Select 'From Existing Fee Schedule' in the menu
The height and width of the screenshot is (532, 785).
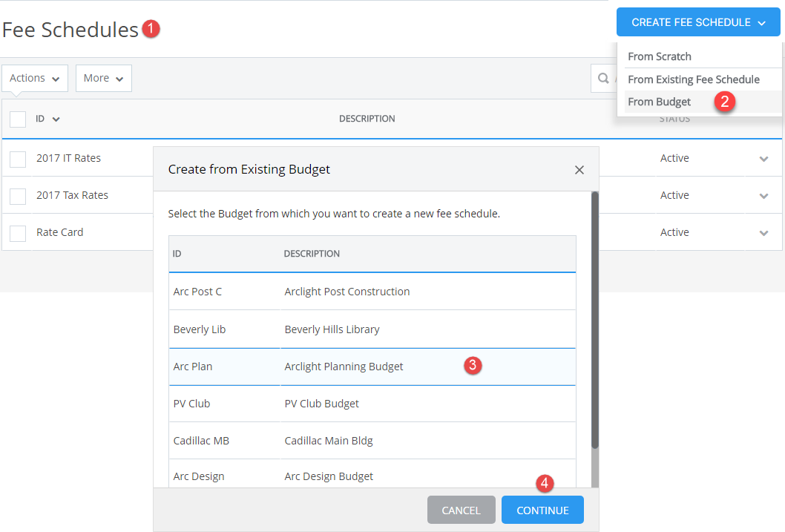point(694,79)
